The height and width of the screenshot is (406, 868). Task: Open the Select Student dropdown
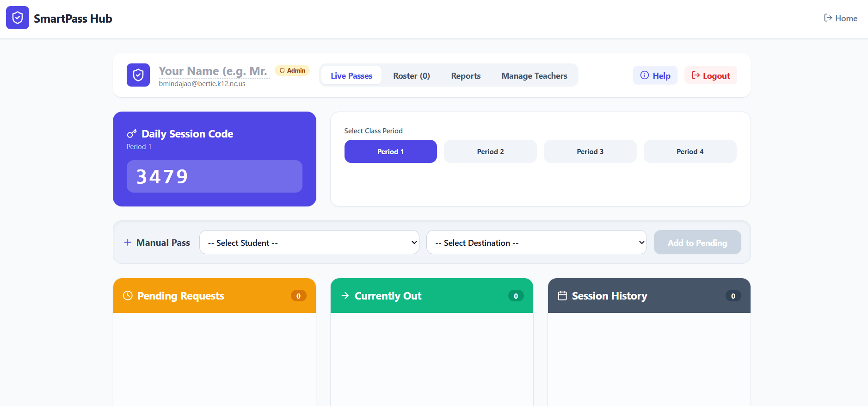pyautogui.click(x=309, y=242)
